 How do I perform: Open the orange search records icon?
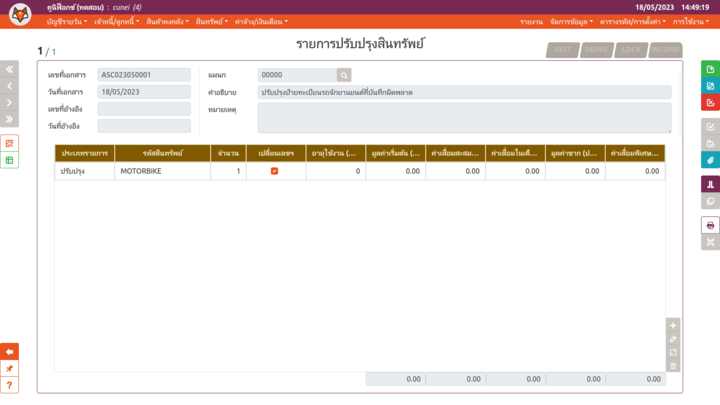coord(9,143)
